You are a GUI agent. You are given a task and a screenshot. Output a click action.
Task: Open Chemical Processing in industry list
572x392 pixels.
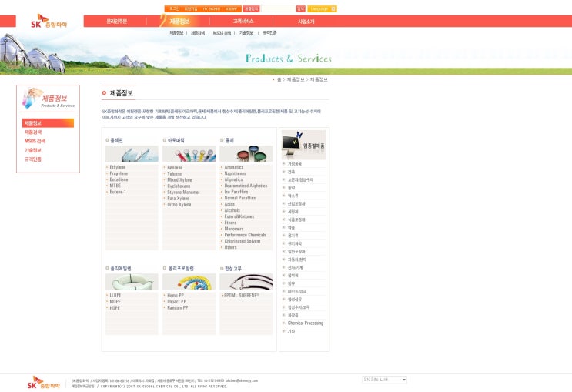(x=306, y=323)
